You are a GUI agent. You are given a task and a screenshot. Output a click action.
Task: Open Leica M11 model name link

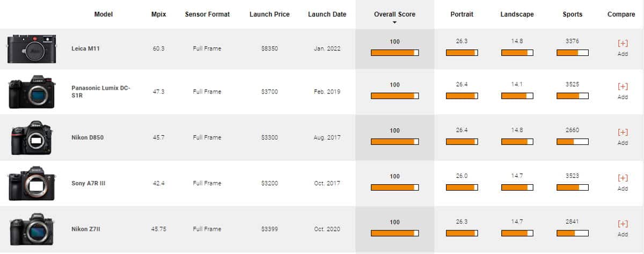click(86, 48)
